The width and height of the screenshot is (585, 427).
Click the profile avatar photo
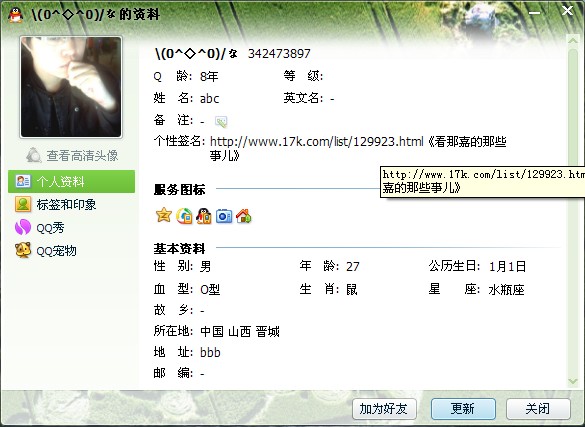pyautogui.click(x=71, y=87)
